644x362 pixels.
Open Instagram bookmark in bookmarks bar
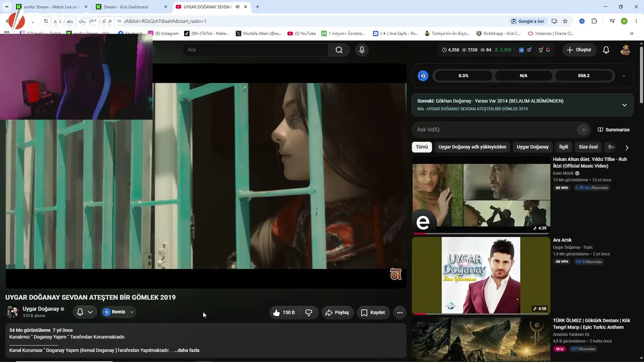pos(163,34)
